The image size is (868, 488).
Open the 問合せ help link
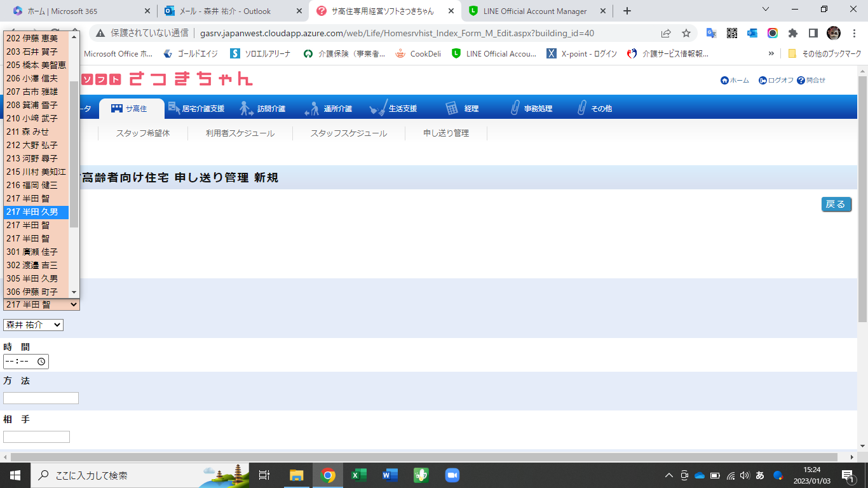tap(811, 81)
